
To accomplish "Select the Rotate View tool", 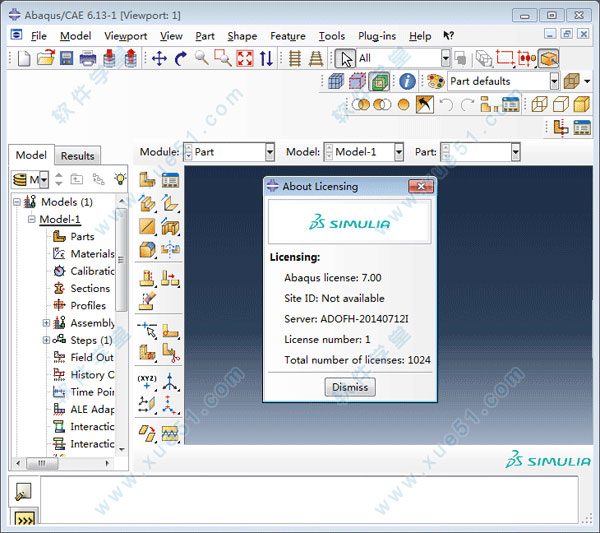I will pos(180,59).
